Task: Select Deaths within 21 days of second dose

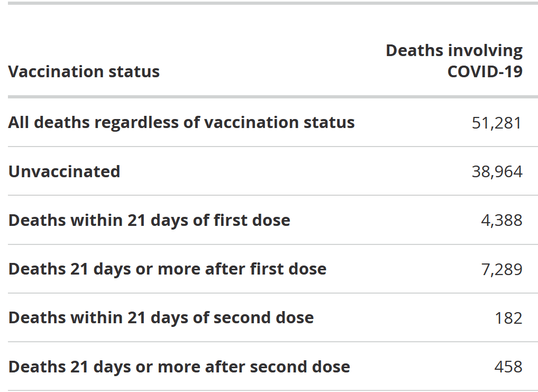Action: 161,317
